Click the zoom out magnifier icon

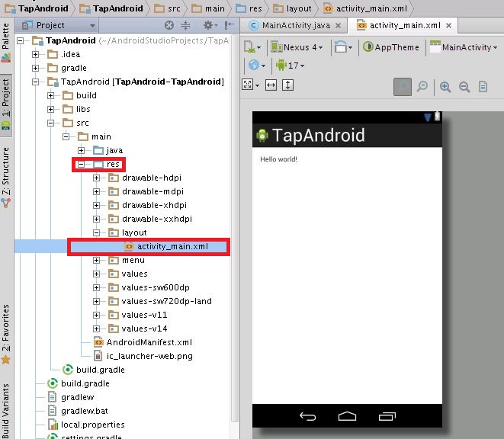[464, 87]
